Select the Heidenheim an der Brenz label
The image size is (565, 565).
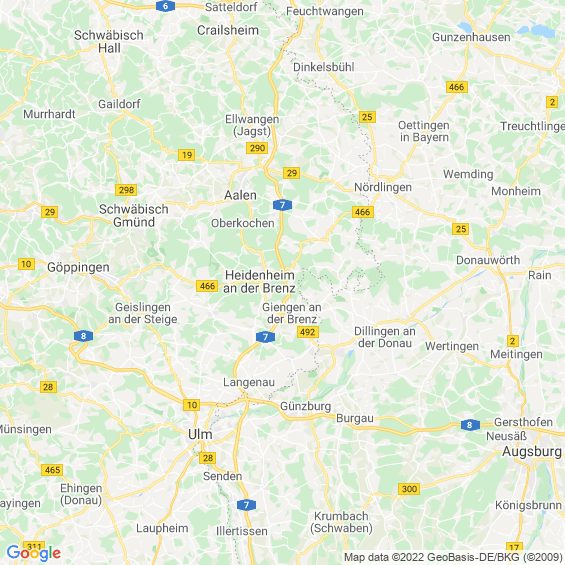[x=259, y=282]
